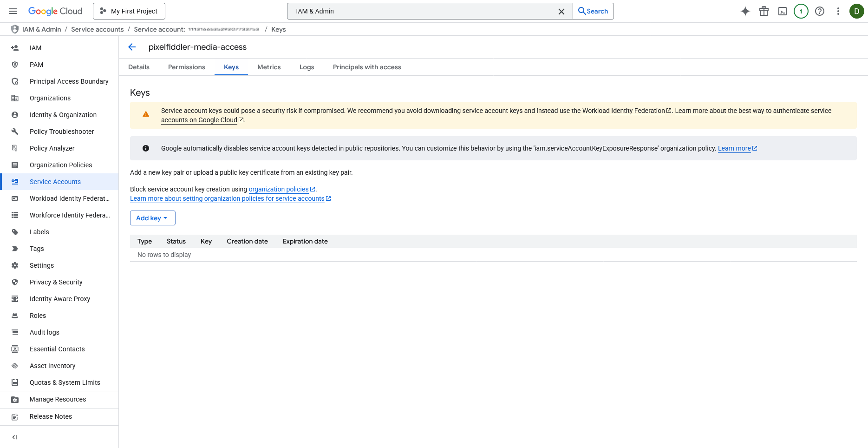Open the main navigation hamburger menu

pos(13,11)
